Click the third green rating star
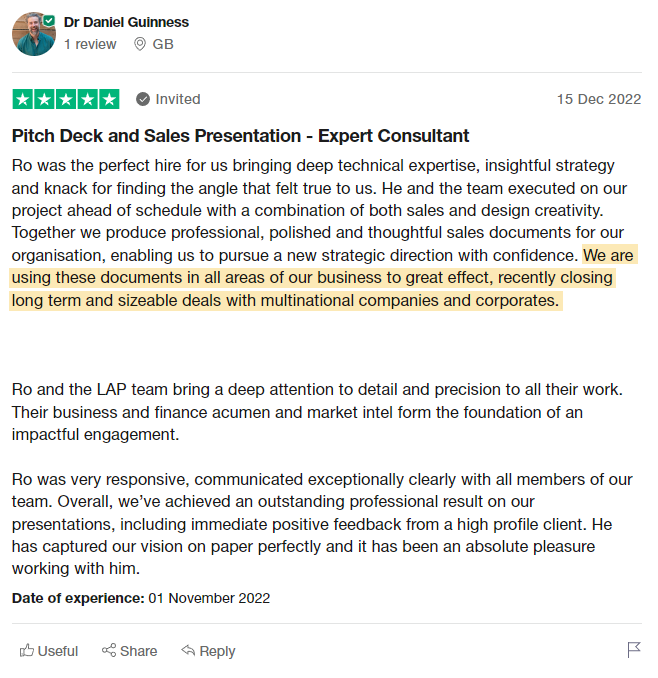Image resolution: width=658 pixels, height=678 pixels. (x=66, y=99)
